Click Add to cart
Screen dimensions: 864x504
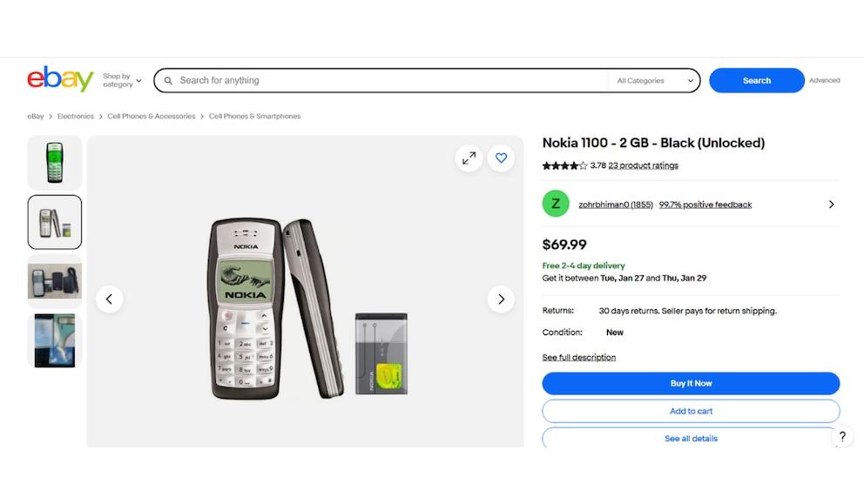tap(691, 411)
